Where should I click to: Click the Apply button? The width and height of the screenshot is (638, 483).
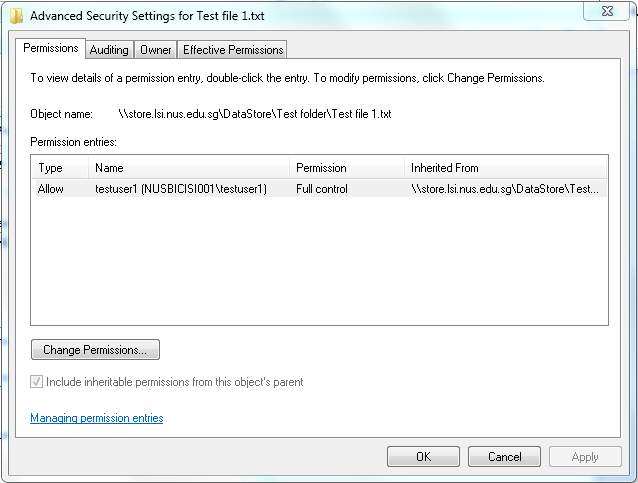(585, 457)
